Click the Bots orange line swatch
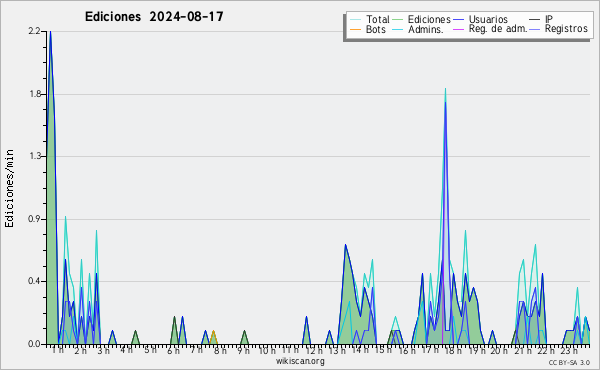The width and height of the screenshot is (600, 370). (355, 29)
